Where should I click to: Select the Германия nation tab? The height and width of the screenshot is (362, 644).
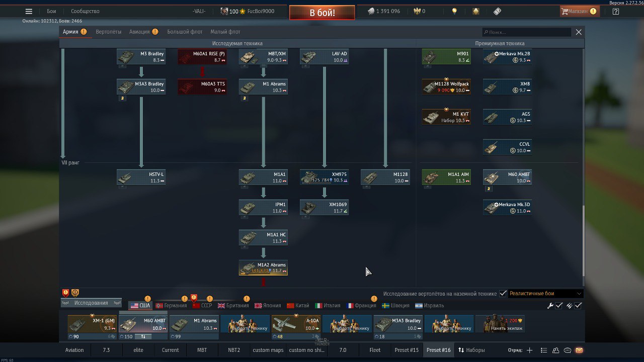171,305
